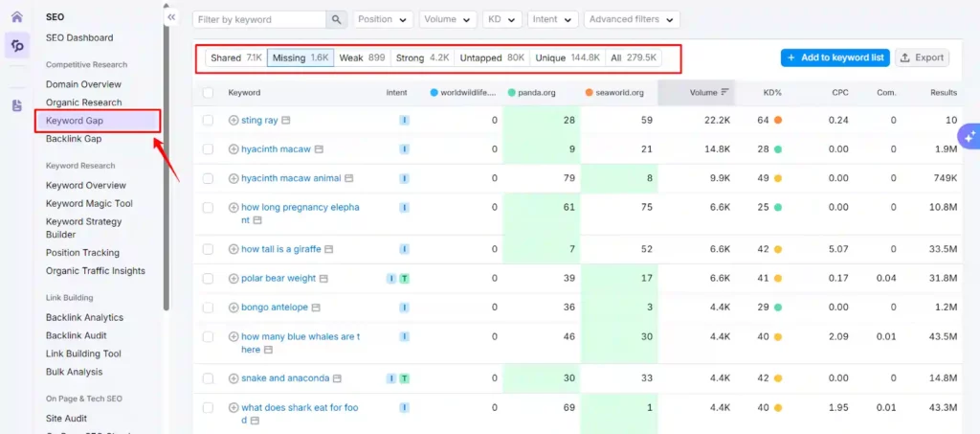This screenshot has height=434, width=980.
Task: Check the how tall is a giraffe checkbox
Action: pos(208,249)
